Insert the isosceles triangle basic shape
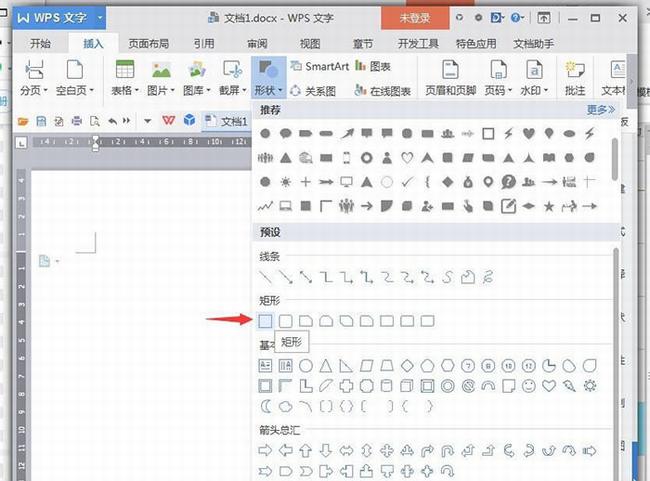Image resolution: width=650 pixels, height=481 pixels. tap(326, 366)
